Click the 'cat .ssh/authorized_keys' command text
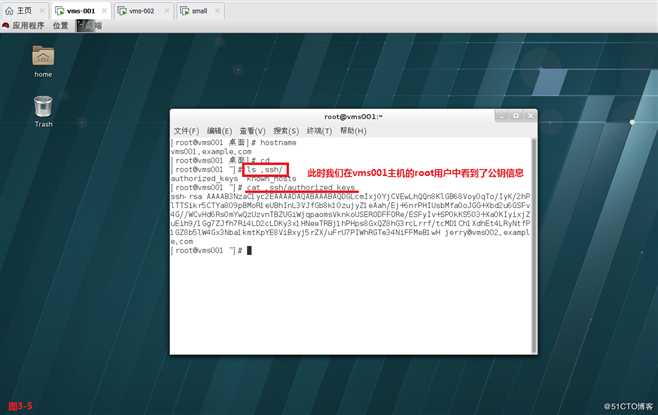658x415 pixels. point(301,188)
